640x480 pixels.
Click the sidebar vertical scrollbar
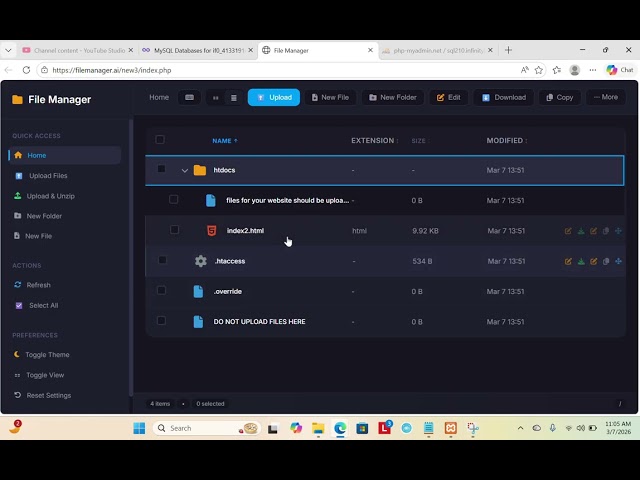(x=131, y=257)
